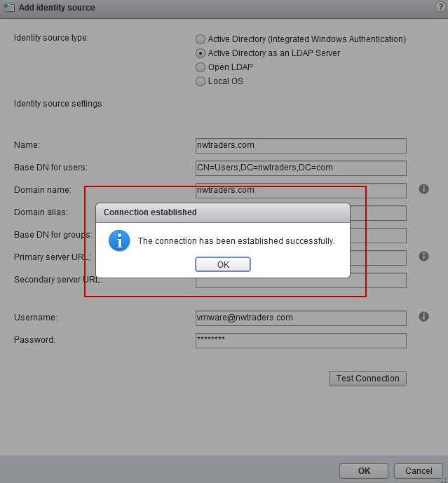Click the info icon beside Domain name
This screenshot has height=483, width=448.
click(x=423, y=189)
